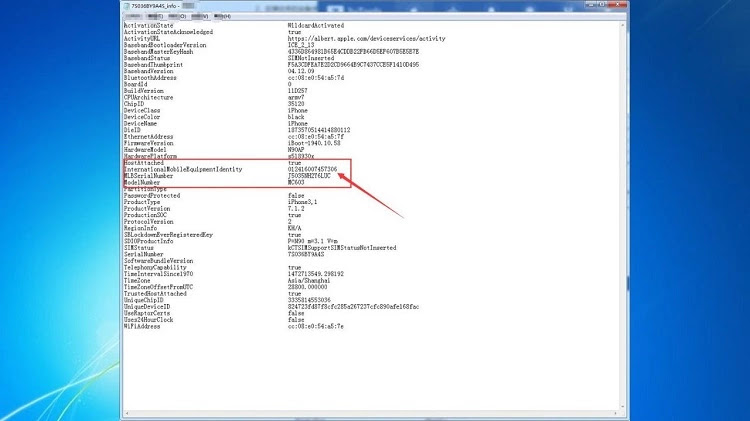The image size is (750, 421).
Task: Click the 04.12.09 baseband version value
Action: tap(301, 71)
